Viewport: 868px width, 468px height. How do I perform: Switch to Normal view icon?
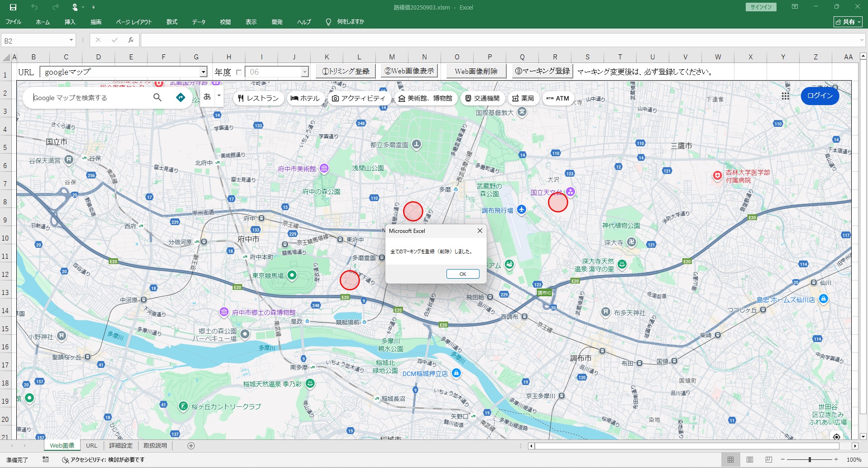tap(730, 459)
